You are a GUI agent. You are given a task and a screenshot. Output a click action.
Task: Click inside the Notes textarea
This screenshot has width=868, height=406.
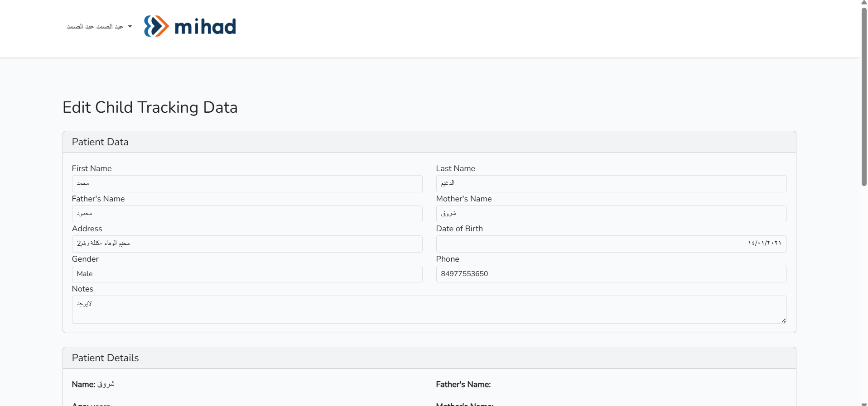point(429,310)
